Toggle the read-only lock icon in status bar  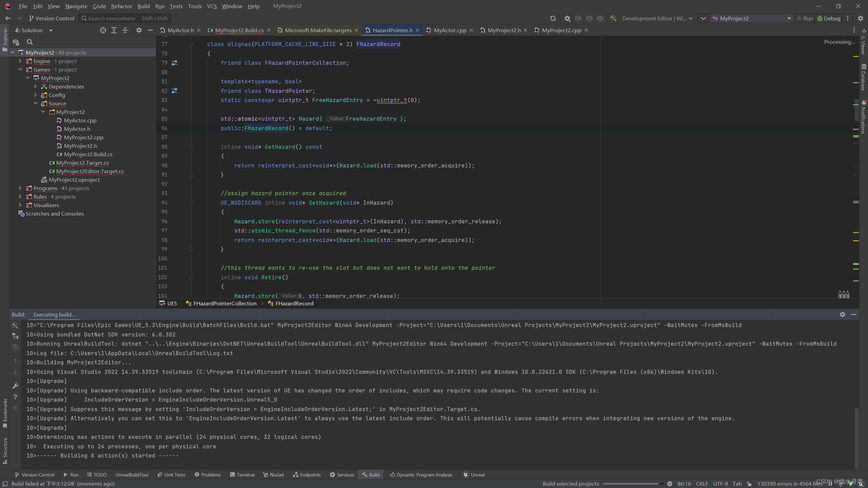pos(749,484)
